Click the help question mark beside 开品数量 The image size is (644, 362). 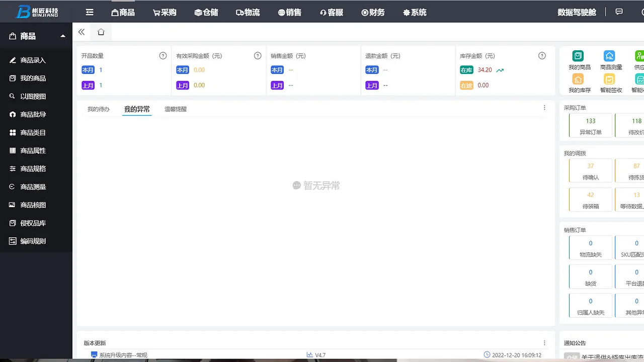163,55
